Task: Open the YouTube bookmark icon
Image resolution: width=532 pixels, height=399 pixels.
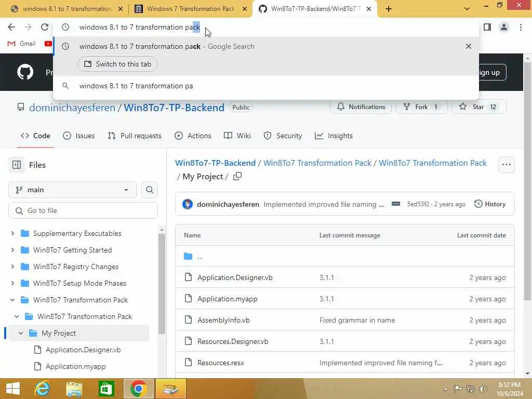Action: coord(48,44)
